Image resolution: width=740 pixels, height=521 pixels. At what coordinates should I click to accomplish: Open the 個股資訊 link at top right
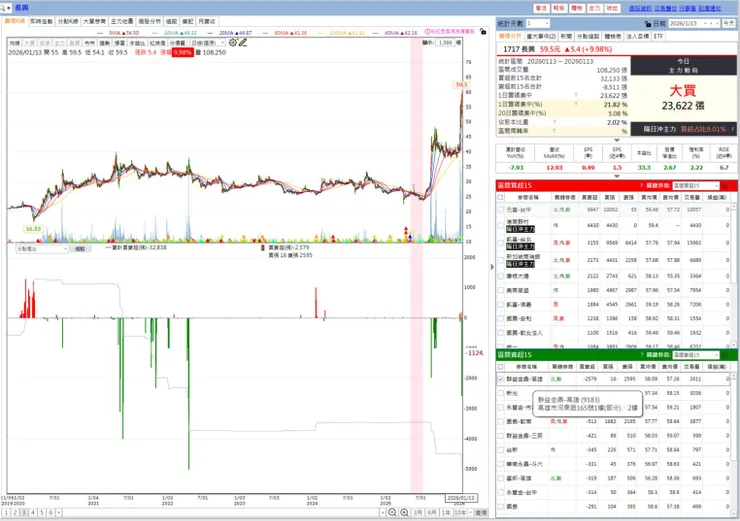[x=640, y=8]
